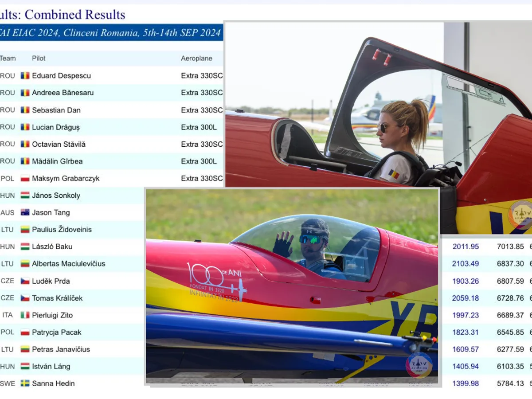This screenshot has height=399, width=532.
Task: Click the Australian flag beside Jason Tang
Action: (x=25, y=212)
